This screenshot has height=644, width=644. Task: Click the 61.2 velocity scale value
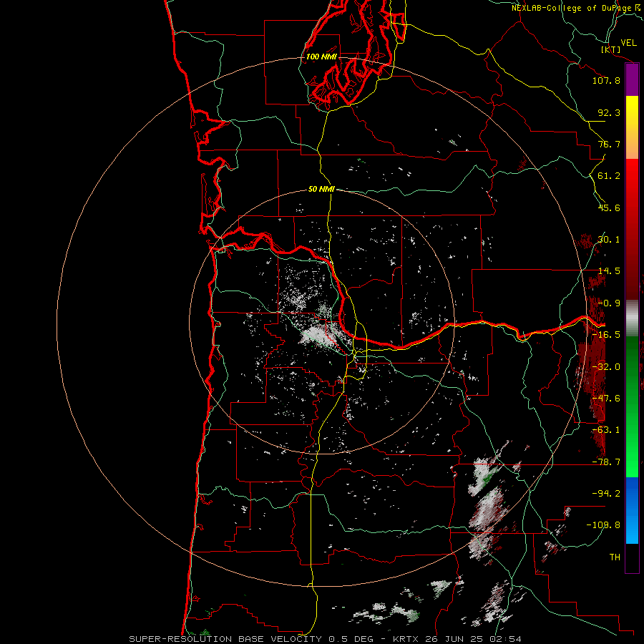(x=609, y=176)
